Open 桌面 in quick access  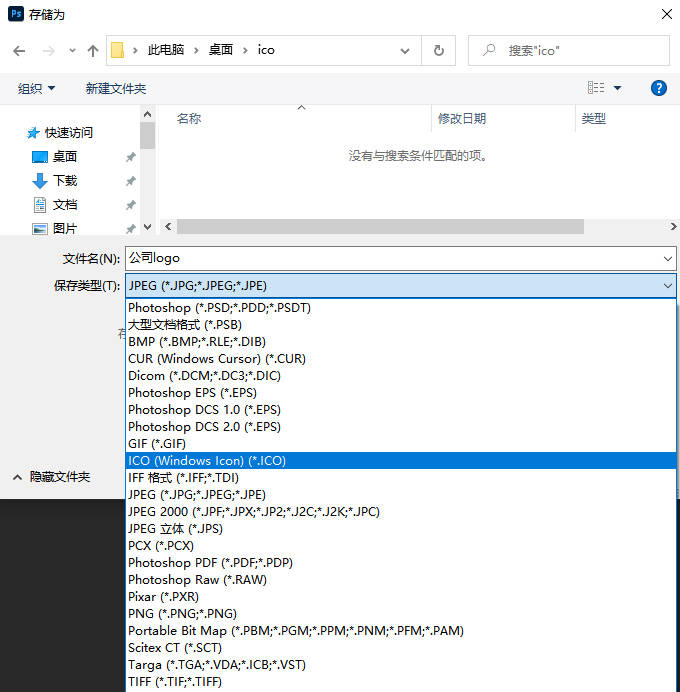click(64, 157)
